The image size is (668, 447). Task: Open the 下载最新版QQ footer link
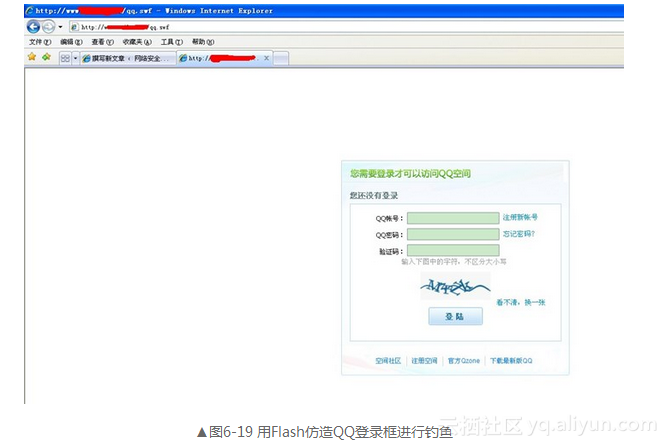(x=511, y=361)
